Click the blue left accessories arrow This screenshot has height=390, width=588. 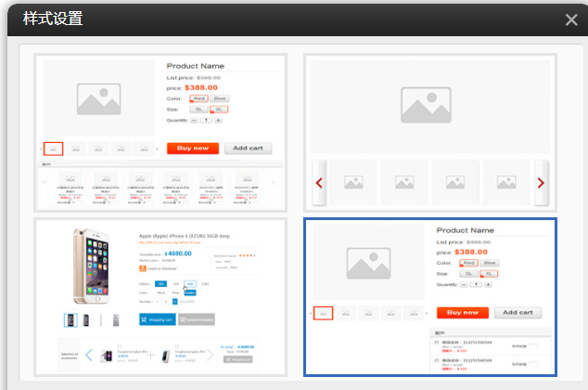pos(90,356)
